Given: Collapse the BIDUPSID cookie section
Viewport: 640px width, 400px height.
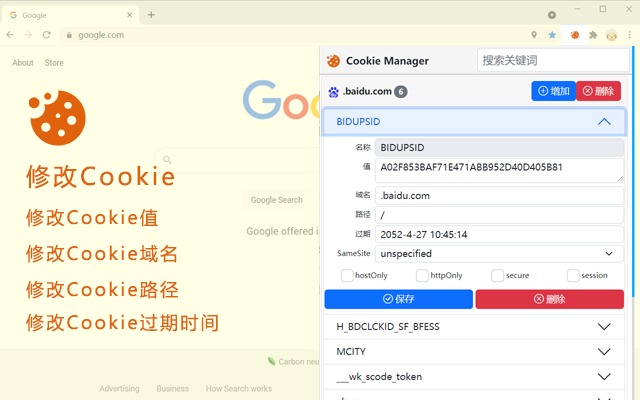Looking at the screenshot, I should [474, 122].
